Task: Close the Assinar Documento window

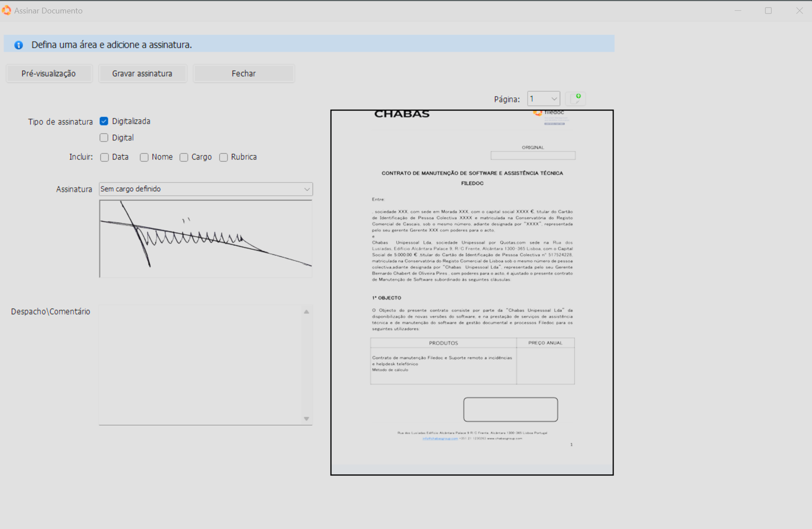Action: (x=799, y=11)
